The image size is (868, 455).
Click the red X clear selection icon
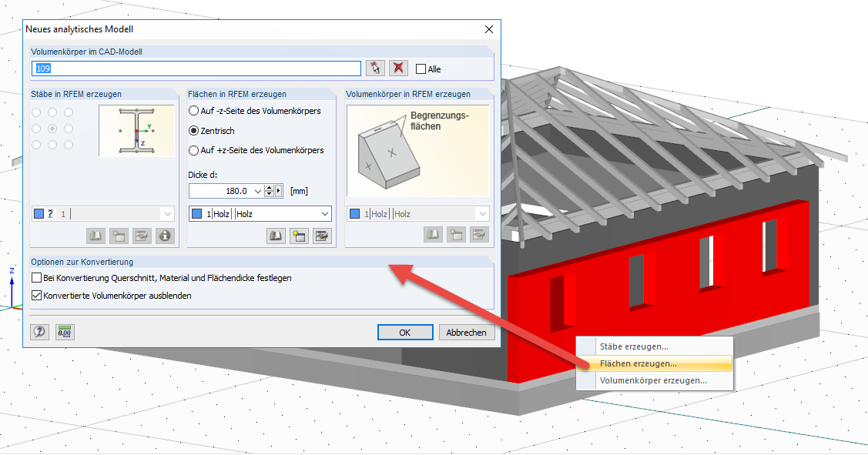point(398,68)
